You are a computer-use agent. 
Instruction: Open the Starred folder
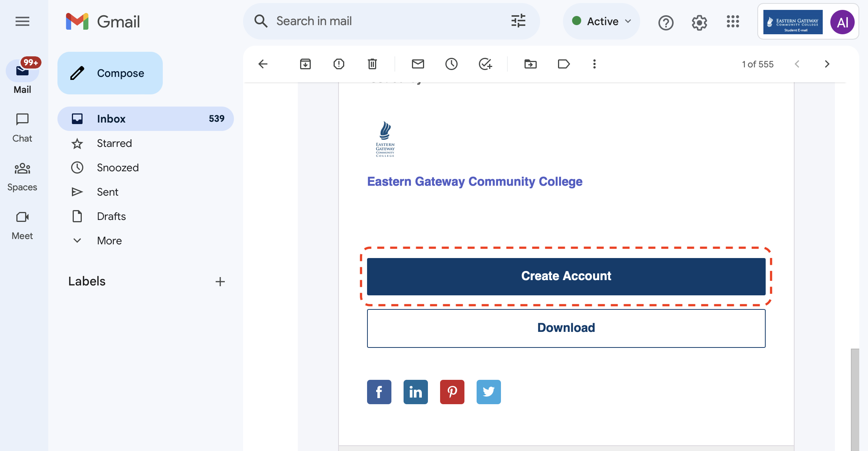114,143
